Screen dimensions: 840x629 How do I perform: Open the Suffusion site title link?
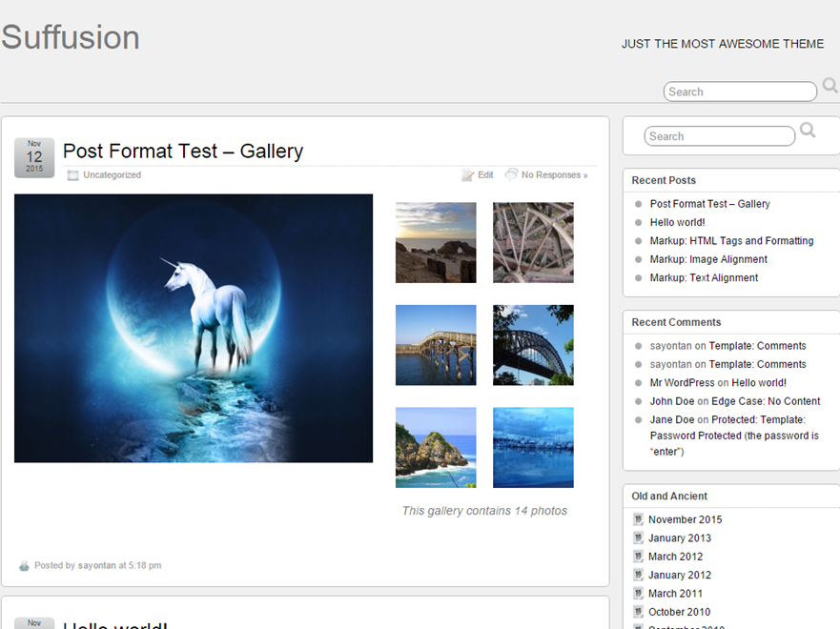71,37
